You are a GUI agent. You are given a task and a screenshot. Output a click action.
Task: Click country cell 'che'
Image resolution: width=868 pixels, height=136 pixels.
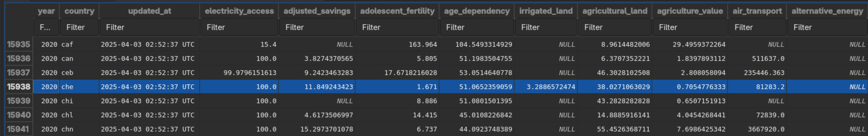[x=79, y=86]
